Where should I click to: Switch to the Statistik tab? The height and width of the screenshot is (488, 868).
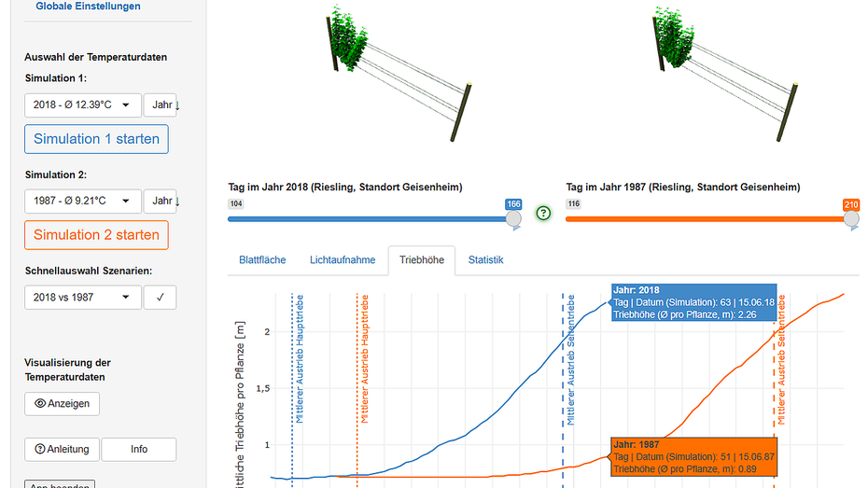click(485, 260)
